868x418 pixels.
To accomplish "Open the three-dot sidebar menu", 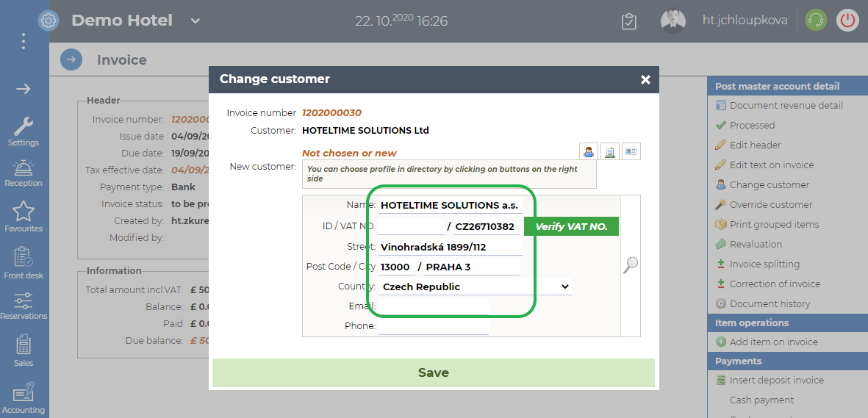I will [24, 41].
